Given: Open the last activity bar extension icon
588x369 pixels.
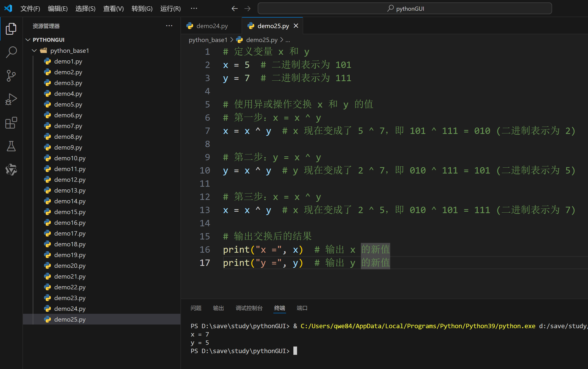Looking at the screenshot, I should point(11,169).
